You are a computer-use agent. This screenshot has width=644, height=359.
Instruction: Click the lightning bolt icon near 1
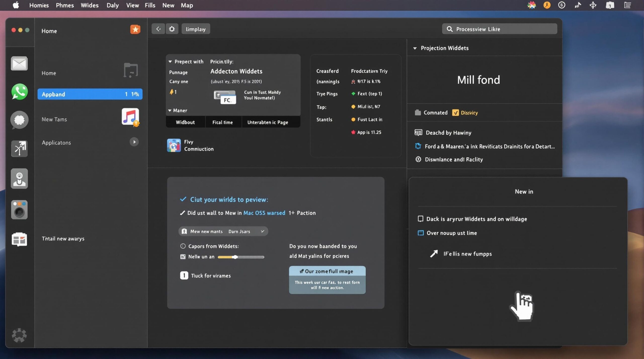tap(172, 92)
